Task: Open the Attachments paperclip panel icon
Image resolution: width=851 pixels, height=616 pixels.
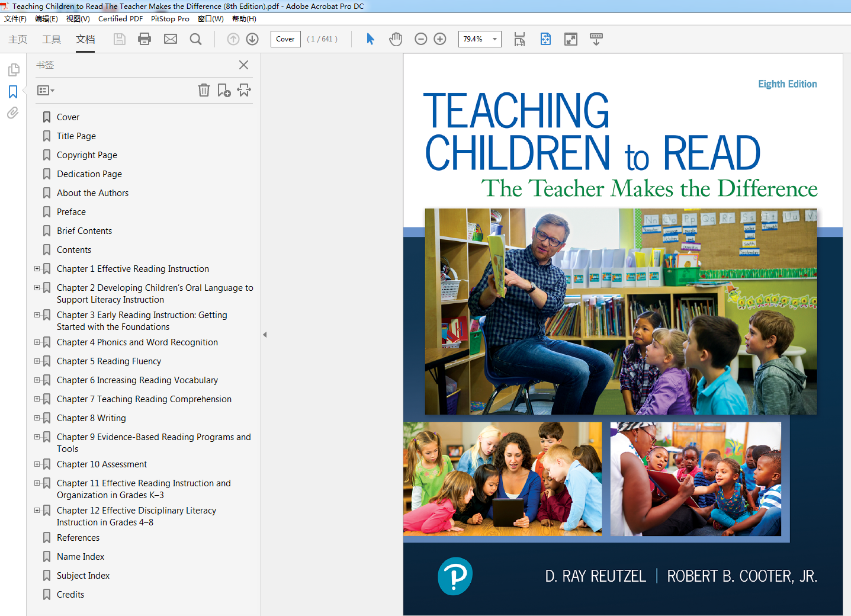Action: [x=13, y=113]
